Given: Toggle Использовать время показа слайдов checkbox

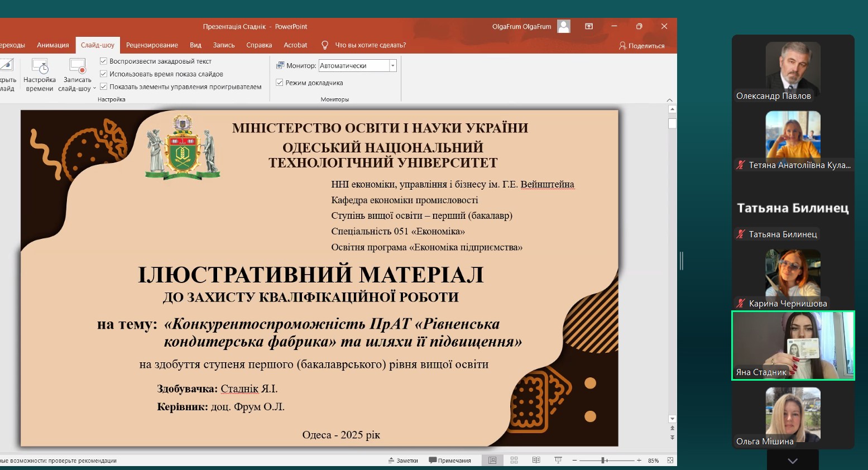Looking at the screenshot, I should pyautogui.click(x=103, y=74).
